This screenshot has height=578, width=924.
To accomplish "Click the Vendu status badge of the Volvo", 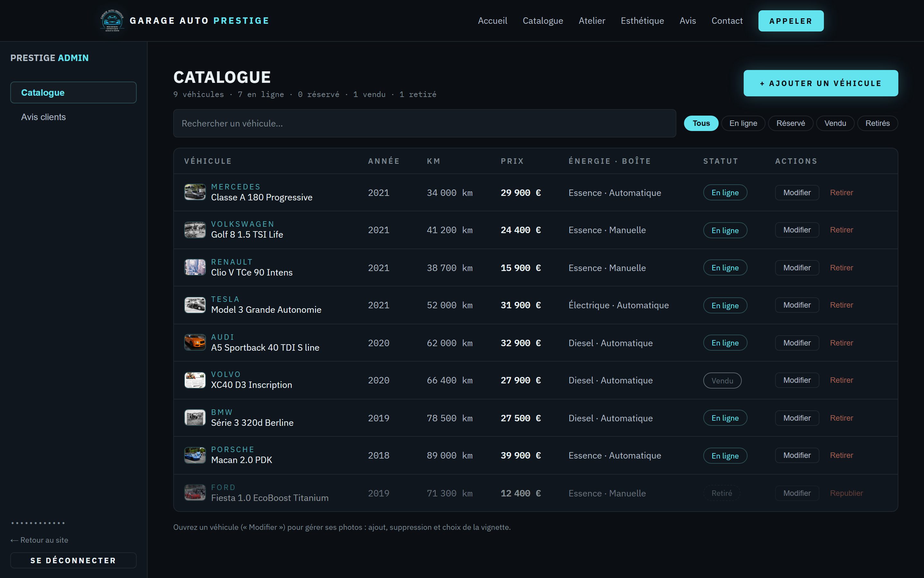I will click(x=723, y=381).
